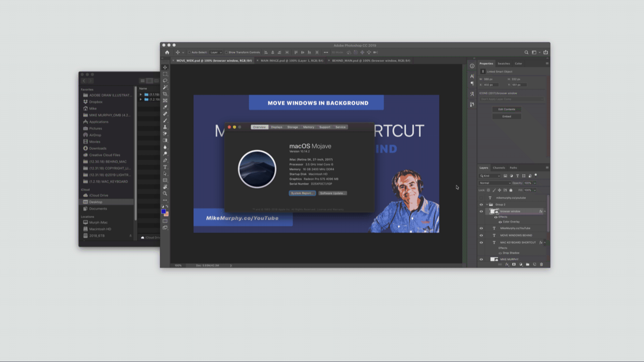644x362 pixels.
Task: Select the Pen tool
Action: pos(165,160)
